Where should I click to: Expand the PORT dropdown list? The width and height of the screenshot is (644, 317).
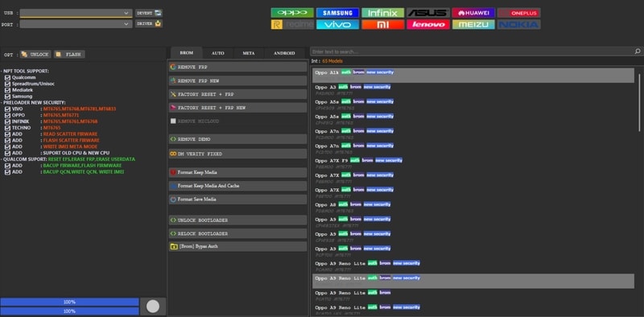point(76,24)
